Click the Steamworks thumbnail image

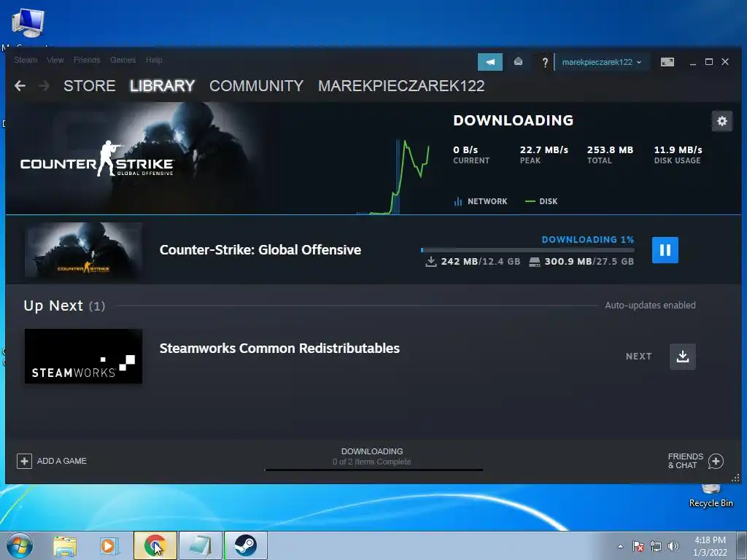click(x=83, y=356)
